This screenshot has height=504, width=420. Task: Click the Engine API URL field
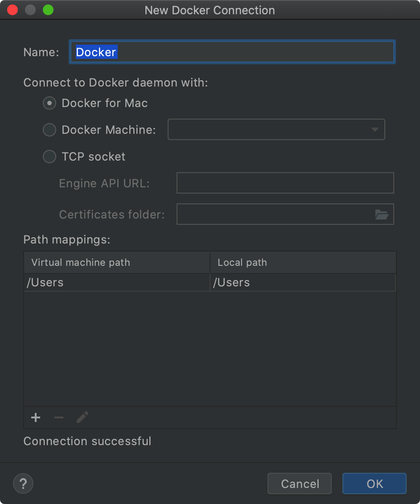click(x=285, y=183)
